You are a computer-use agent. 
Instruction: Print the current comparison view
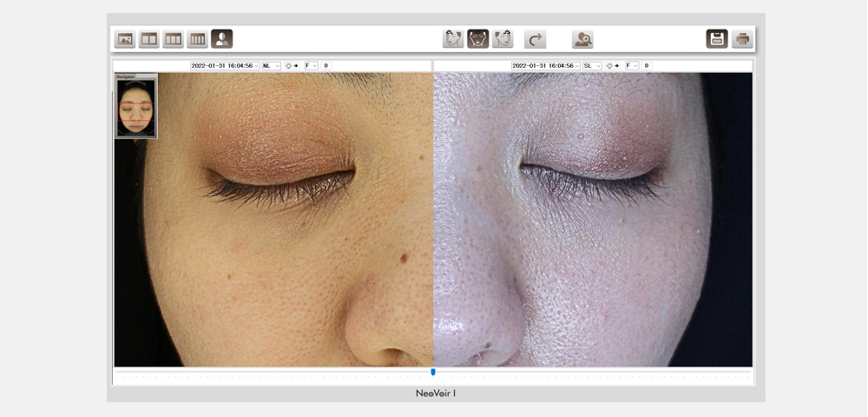[x=741, y=39]
